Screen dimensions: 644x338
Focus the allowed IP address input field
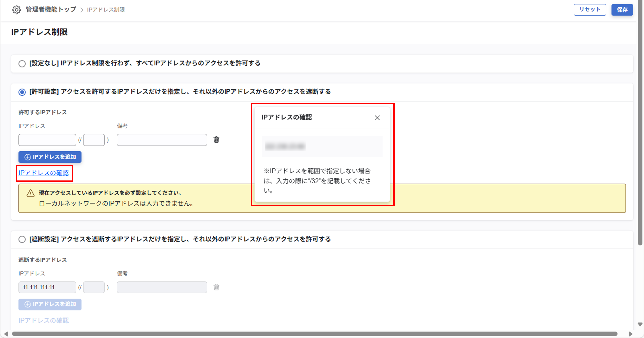pos(47,140)
